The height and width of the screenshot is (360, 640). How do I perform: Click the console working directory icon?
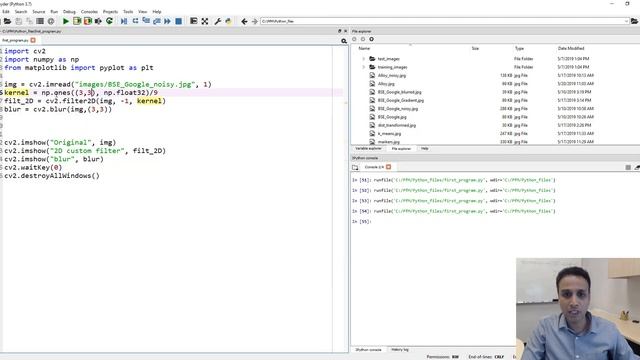point(355,167)
